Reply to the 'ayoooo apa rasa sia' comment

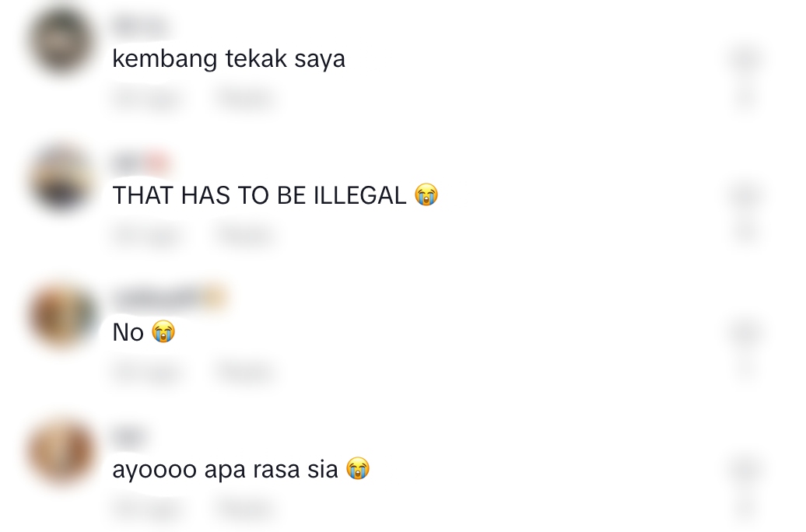(244, 509)
